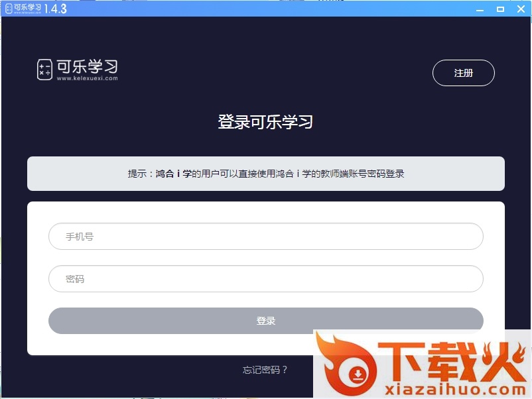Click the 登录可乐学习 heading
The height and width of the screenshot is (399, 532).
[x=265, y=122]
